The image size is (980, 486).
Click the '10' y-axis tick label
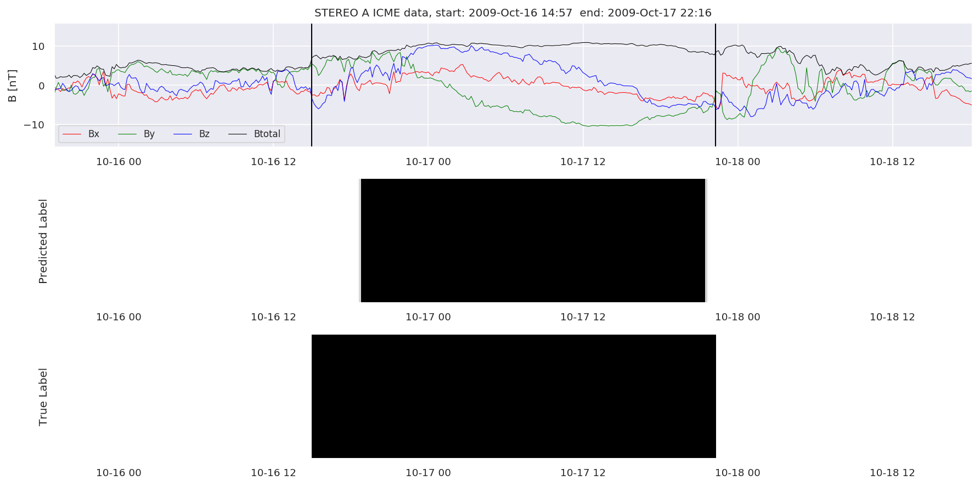pyautogui.click(x=38, y=47)
